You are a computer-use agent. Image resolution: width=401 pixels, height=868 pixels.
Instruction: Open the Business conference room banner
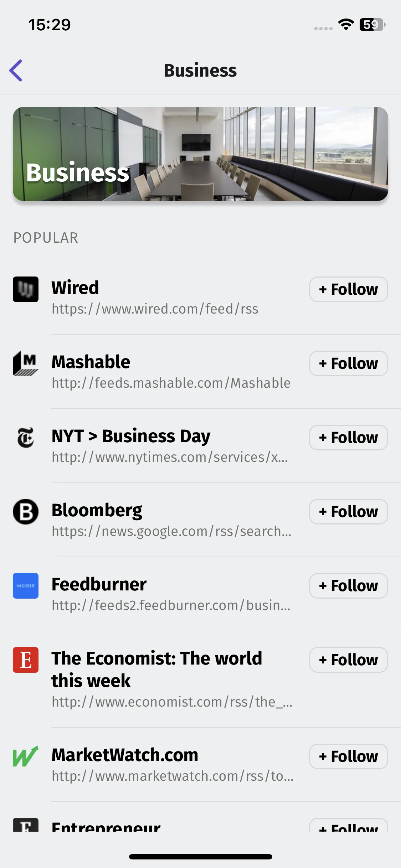point(200,154)
